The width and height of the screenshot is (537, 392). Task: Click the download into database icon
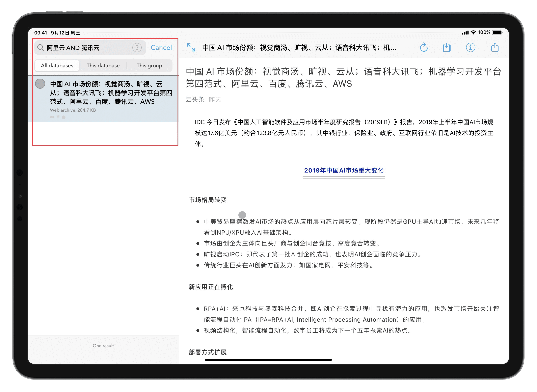pos(447,47)
